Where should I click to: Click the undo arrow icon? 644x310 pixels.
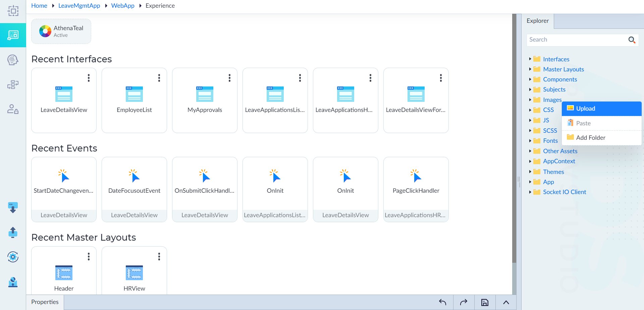click(442, 302)
